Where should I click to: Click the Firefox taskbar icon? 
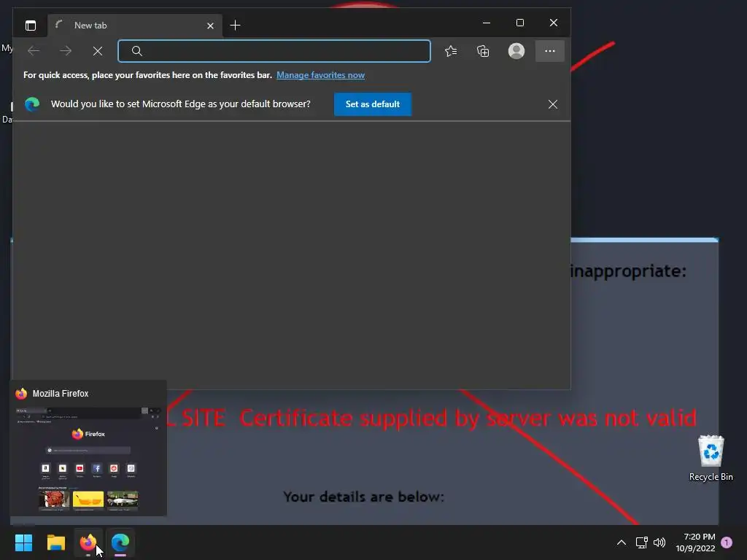pos(88,542)
